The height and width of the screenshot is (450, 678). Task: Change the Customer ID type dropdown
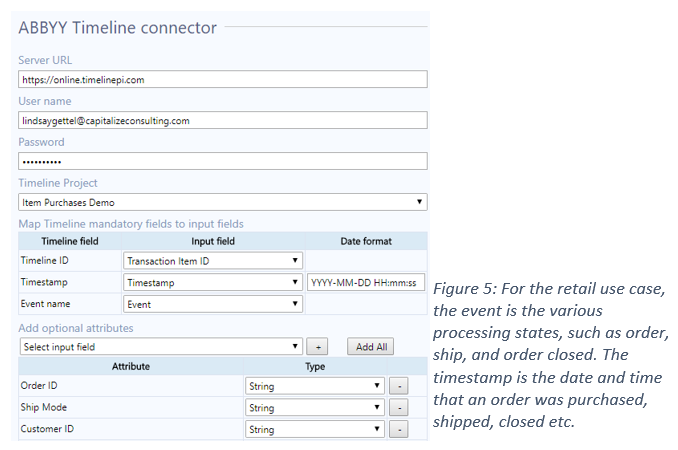pos(314,429)
